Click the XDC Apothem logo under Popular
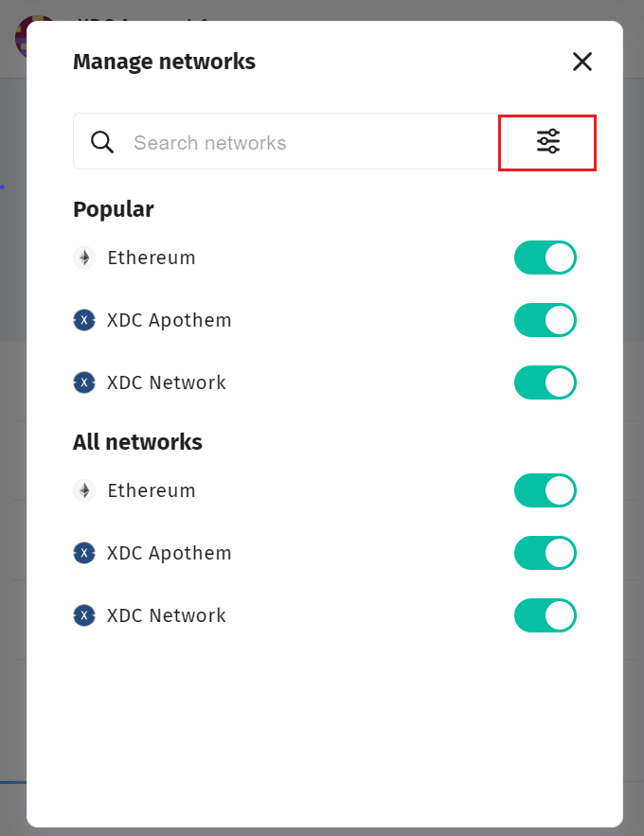Viewport: 644px width, 836px height. [x=84, y=320]
